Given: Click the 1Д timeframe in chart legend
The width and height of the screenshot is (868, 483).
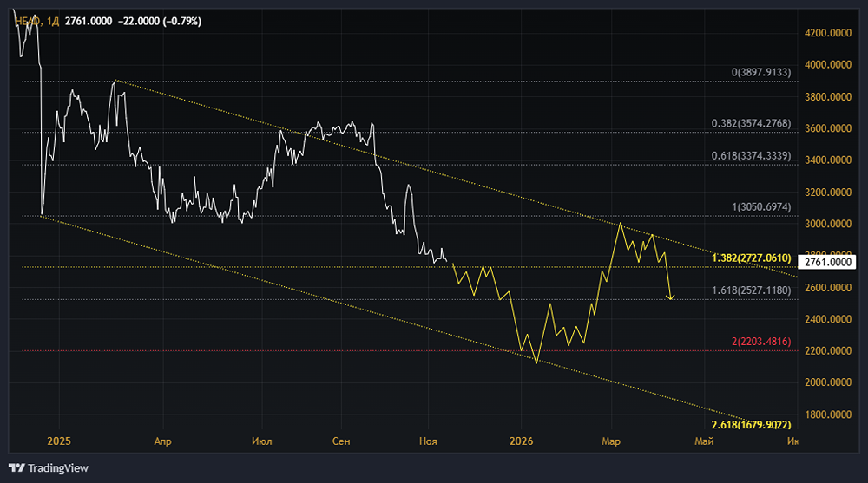Looking at the screenshot, I should pyautogui.click(x=53, y=21).
